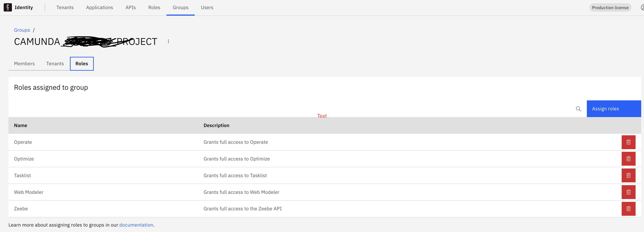The image size is (644, 232).
Task: Select the Web Modeler role name cell
Action: pyautogui.click(x=29, y=192)
